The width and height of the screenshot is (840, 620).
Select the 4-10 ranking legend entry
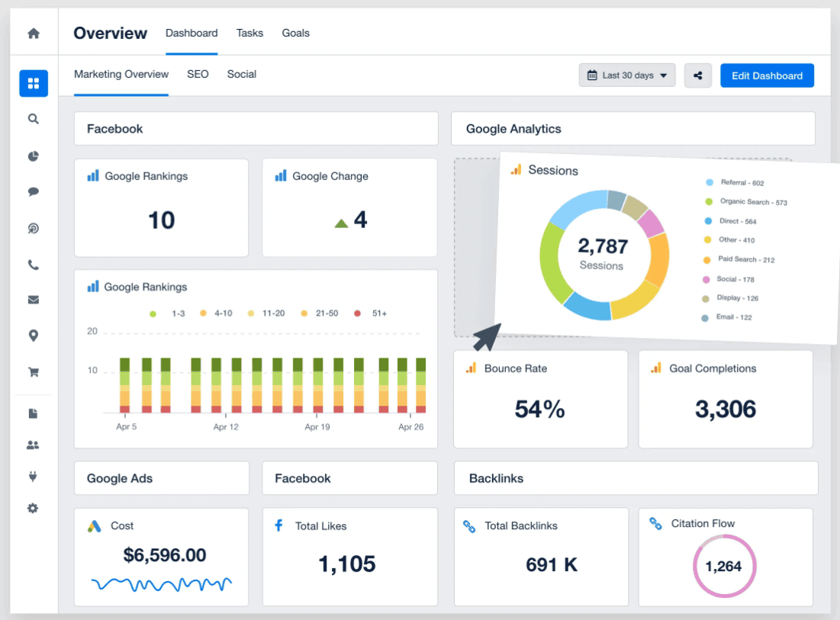coord(216,313)
